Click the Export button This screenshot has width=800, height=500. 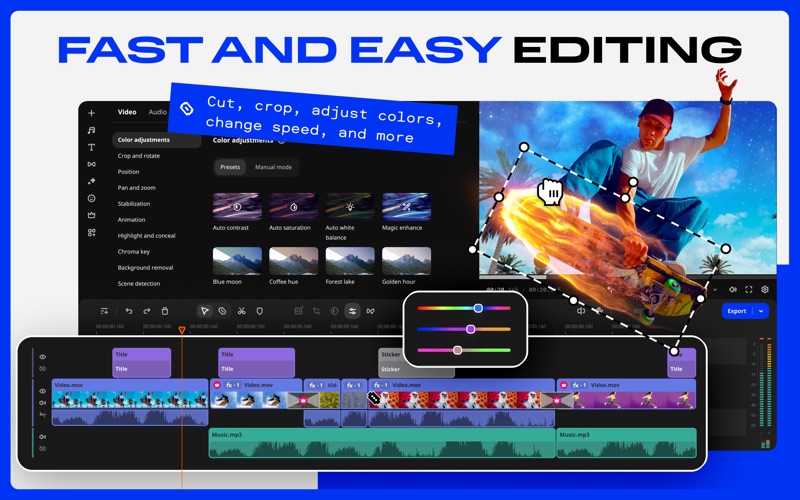[x=737, y=311]
